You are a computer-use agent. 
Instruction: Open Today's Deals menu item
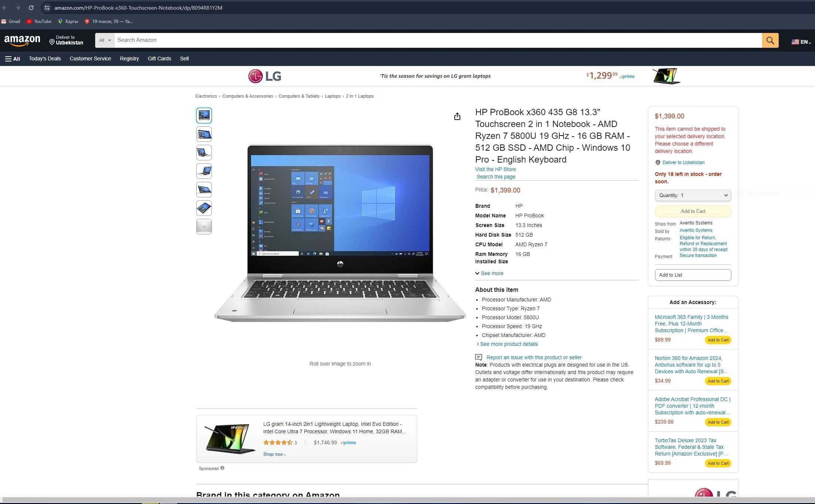pos(45,59)
